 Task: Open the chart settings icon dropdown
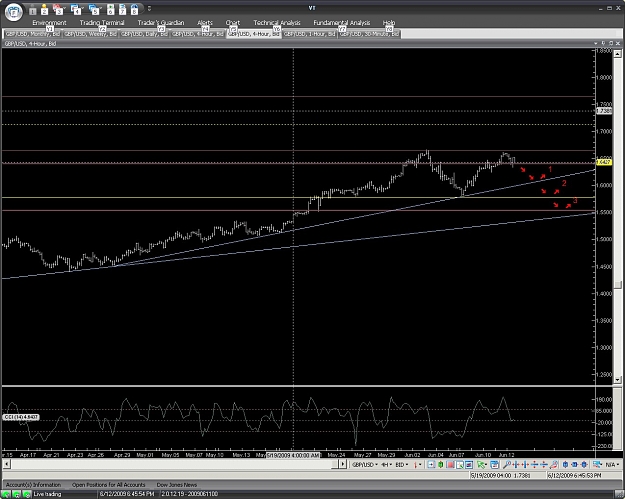click(597, 465)
